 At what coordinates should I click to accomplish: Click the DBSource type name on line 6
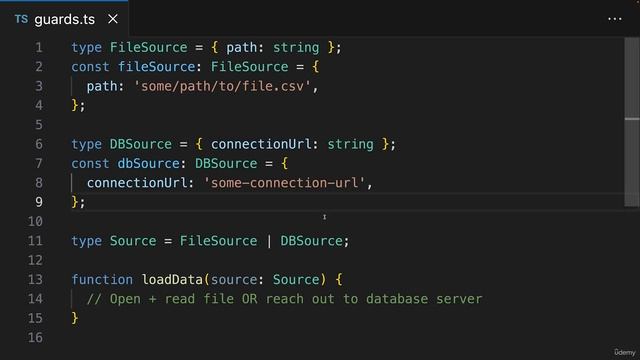pyautogui.click(x=141, y=144)
